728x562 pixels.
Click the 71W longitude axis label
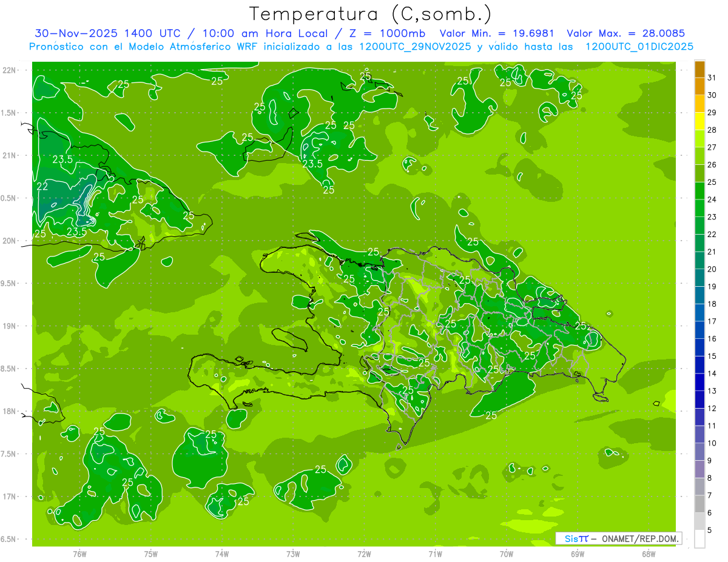pos(435,554)
